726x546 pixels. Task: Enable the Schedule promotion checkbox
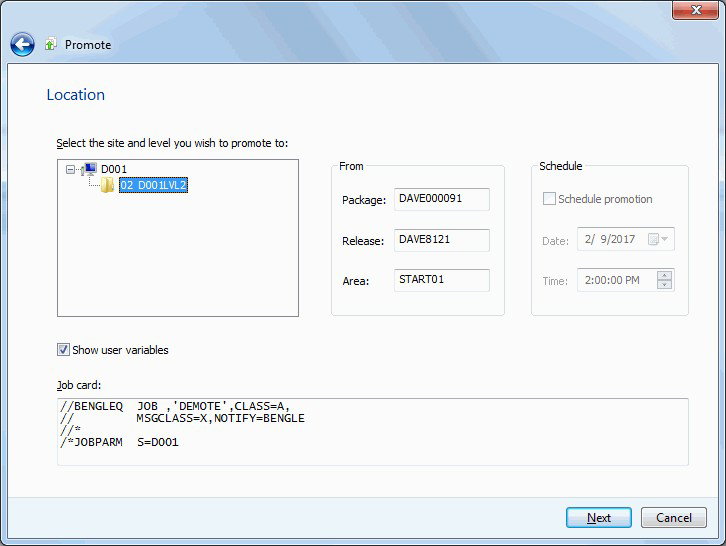point(549,199)
